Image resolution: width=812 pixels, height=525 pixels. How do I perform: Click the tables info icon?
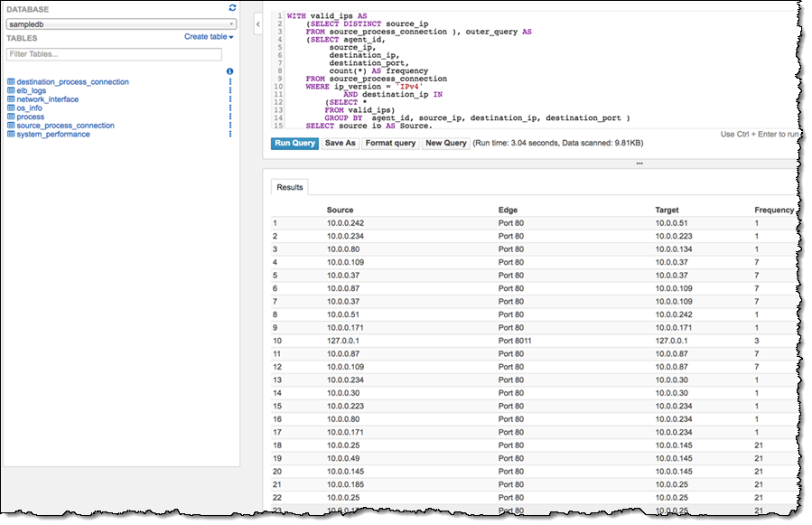pyautogui.click(x=229, y=70)
